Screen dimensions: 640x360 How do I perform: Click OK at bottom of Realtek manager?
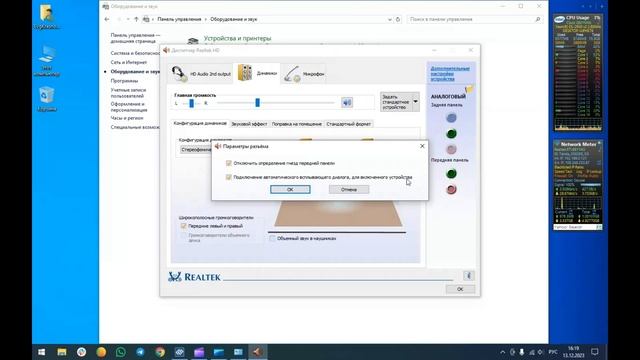coord(460,289)
